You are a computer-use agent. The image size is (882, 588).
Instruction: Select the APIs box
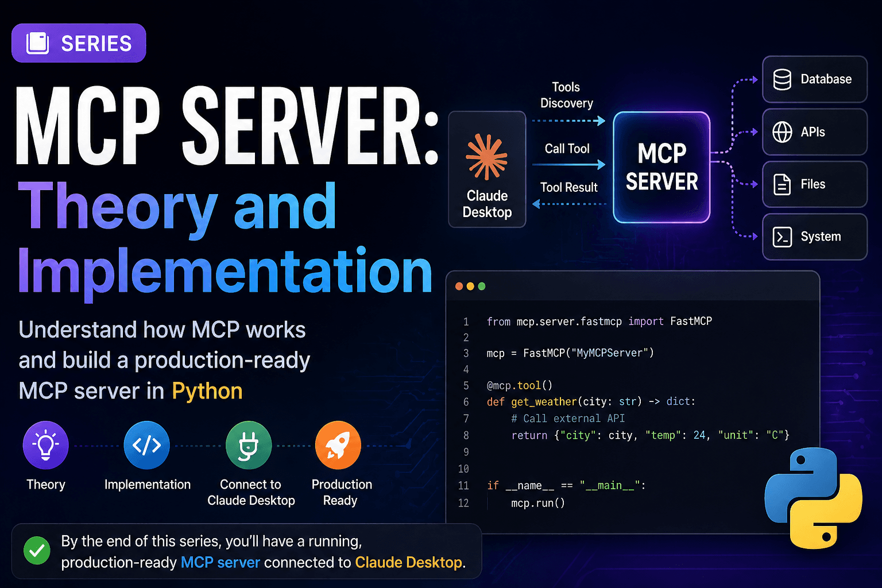814,132
